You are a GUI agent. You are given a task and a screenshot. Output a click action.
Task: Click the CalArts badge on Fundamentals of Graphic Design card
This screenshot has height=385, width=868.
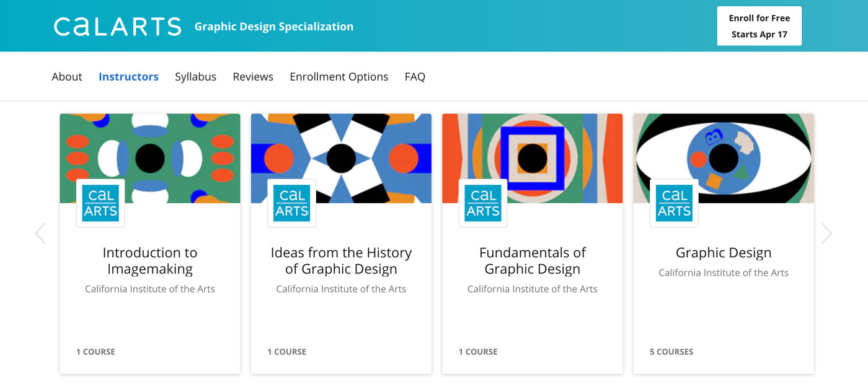pyautogui.click(x=483, y=203)
